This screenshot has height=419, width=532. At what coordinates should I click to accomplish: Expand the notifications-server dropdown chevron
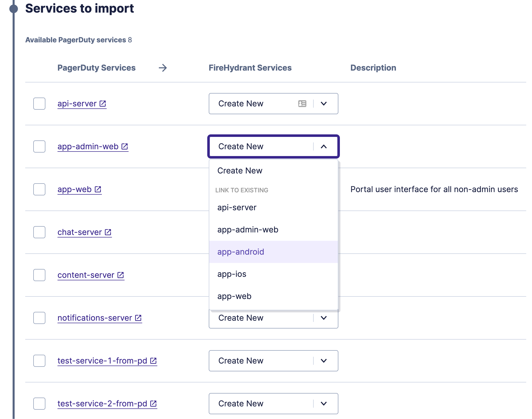(324, 318)
